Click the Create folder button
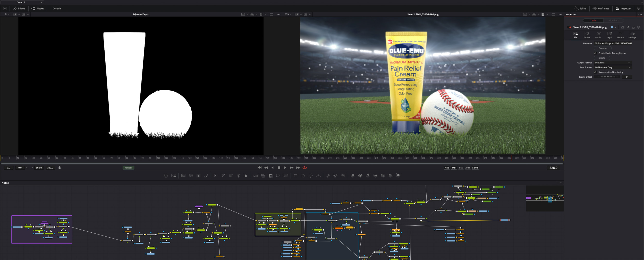This screenshot has height=260, width=644. pos(602,58)
